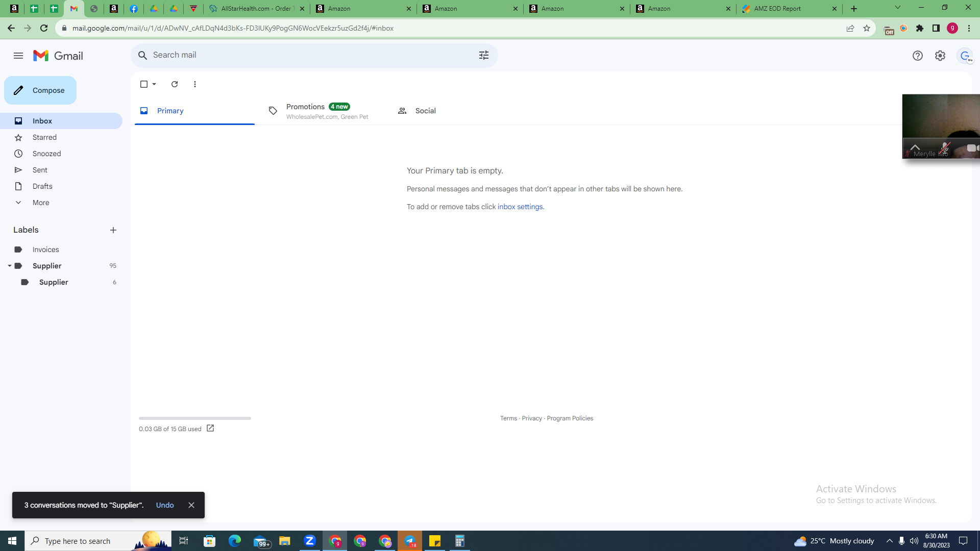The height and width of the screenshot is (551, 980).
Task: Open the Starred folder
Action: pyautogui.click(x=61, y=137)
